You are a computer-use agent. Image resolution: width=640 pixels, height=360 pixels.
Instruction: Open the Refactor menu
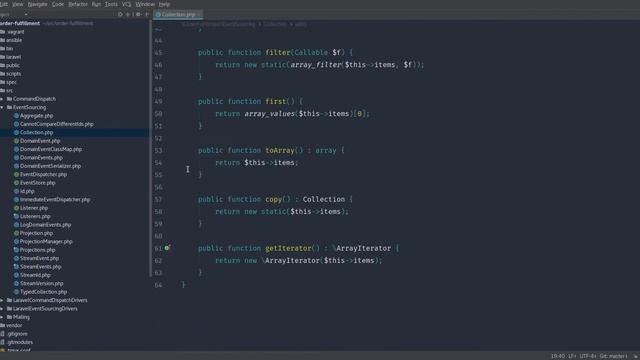pyautogui.click(x=78, y=4)
